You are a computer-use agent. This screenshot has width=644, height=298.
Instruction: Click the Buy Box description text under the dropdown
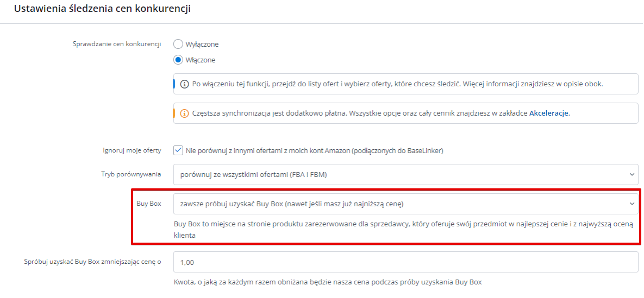coord(404,230)
